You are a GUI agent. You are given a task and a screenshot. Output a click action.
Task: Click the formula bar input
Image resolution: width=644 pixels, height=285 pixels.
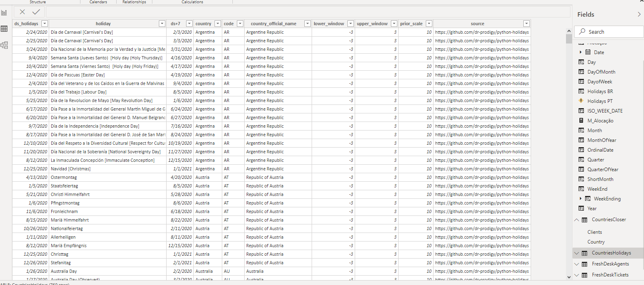pos(308,12)
